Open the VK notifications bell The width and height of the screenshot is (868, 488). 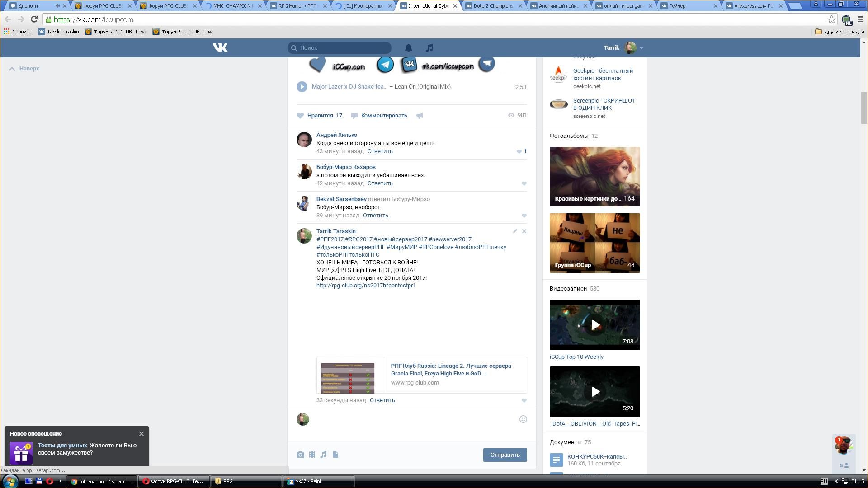[408, 48]
